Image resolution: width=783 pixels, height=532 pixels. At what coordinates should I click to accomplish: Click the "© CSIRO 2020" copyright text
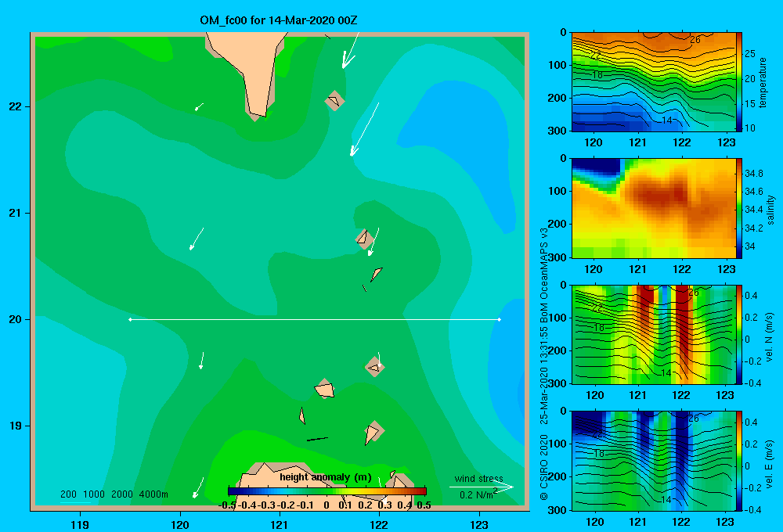[x=544, y=466]
